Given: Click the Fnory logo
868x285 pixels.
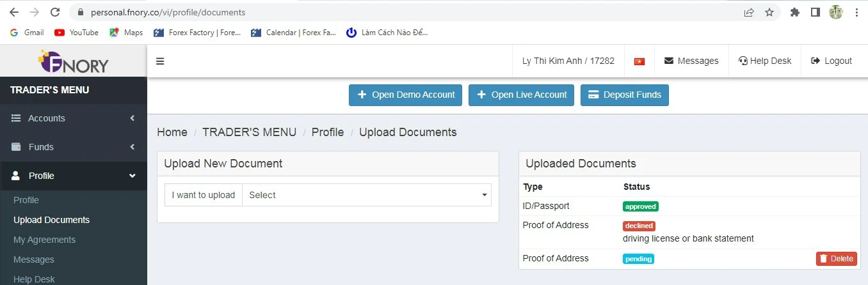Looking at the screenshot, I should pos(73,61).
